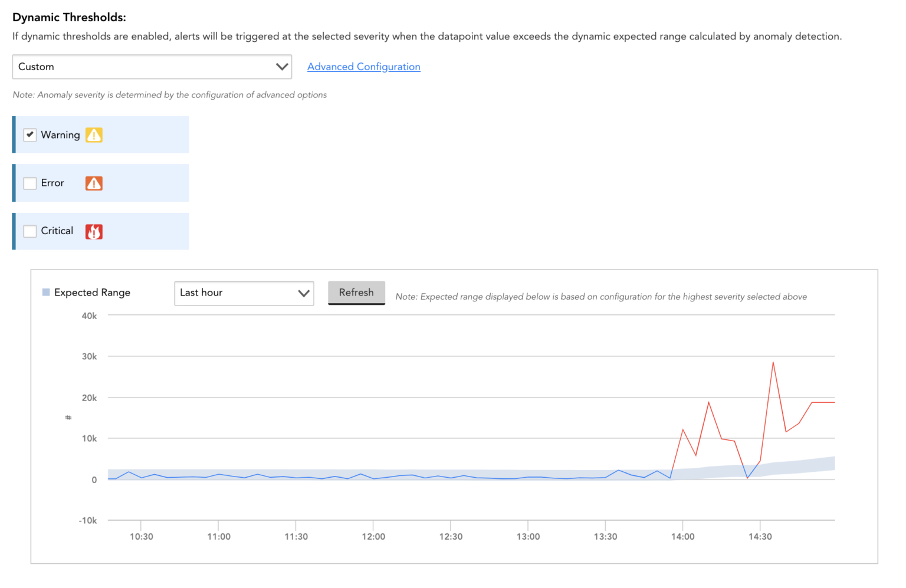
Task: Click the yellow Warning triangle icon
Action: pos(94,134)
